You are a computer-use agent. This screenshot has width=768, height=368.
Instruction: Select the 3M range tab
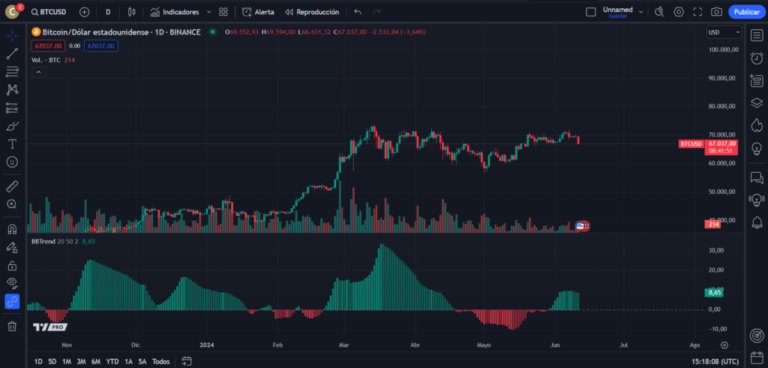(81, 362)
